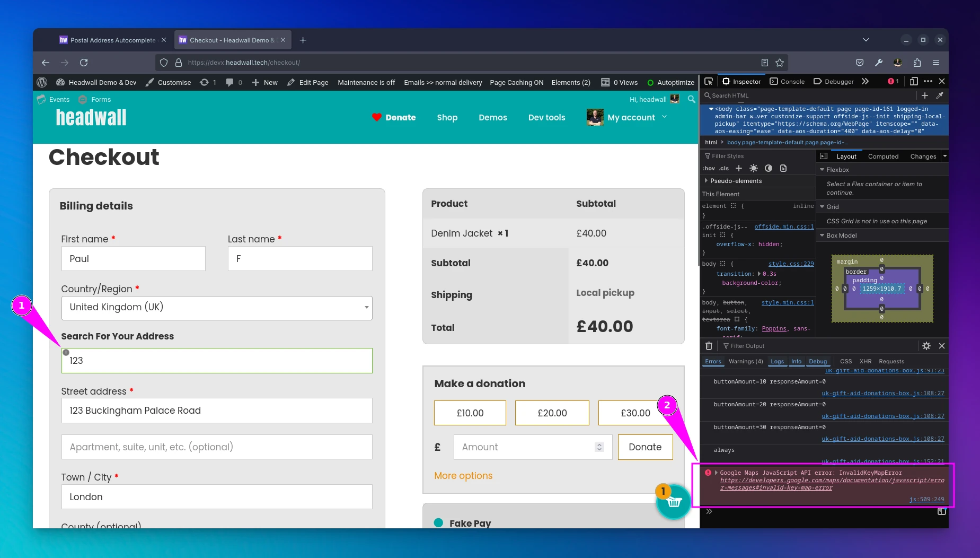Click add new rule plus in Styles
Image resolution: width=980 pixels, height=558 pixels.
coord(739,168)
